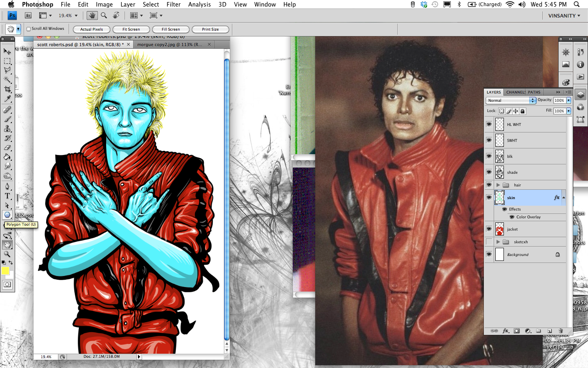Viewport: 588px width, 368px height.
Task: Launch Adobe Bridge from the toolbar
Action: click(28, 16)
